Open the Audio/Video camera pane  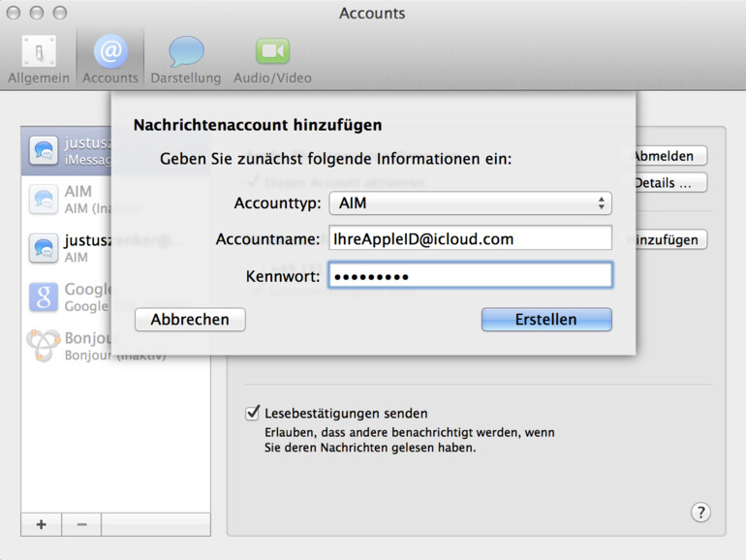(272, 59)
